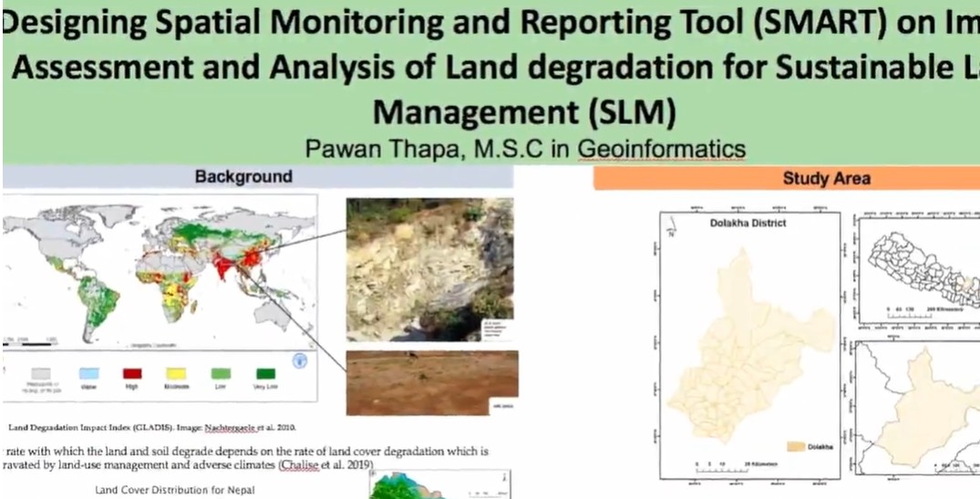The width and height of the screenshot is (980, 499).
Task: Select the light green Low legend swatch
Action: coord(221,373)
